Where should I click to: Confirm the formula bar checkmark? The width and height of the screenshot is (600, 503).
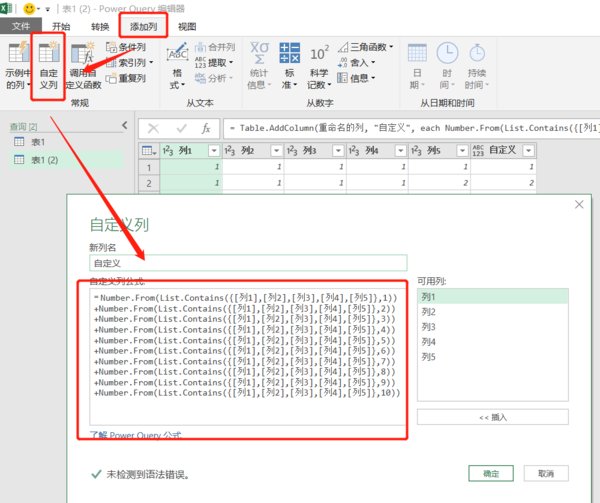tap(181, 128)
